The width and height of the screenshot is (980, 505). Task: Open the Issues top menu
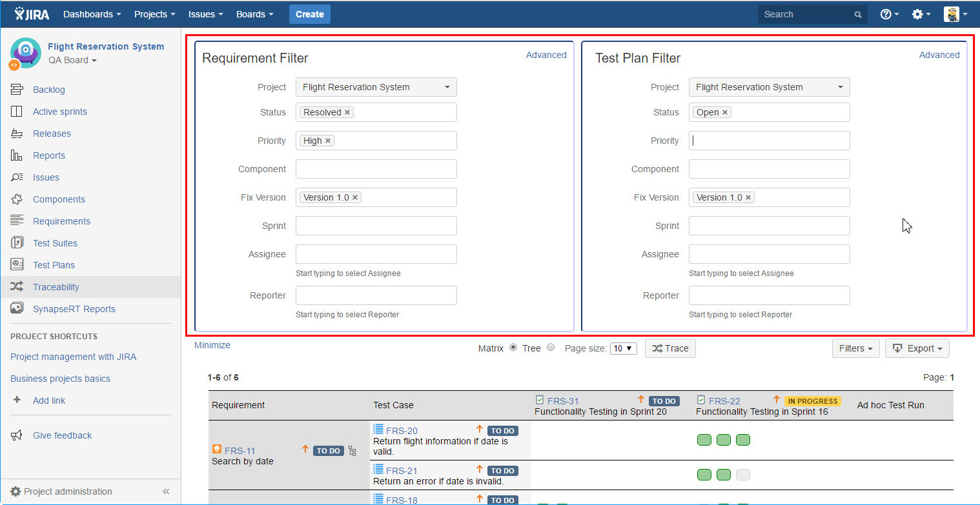coord(206,14)
